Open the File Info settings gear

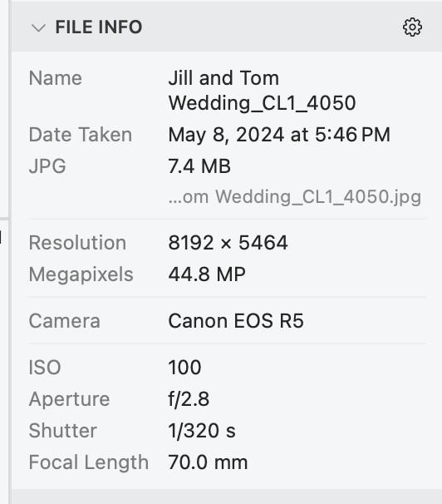pos(412,27)
